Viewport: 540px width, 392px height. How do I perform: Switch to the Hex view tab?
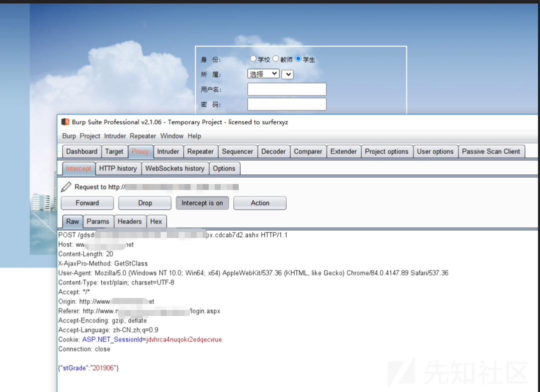coord(156,221)
